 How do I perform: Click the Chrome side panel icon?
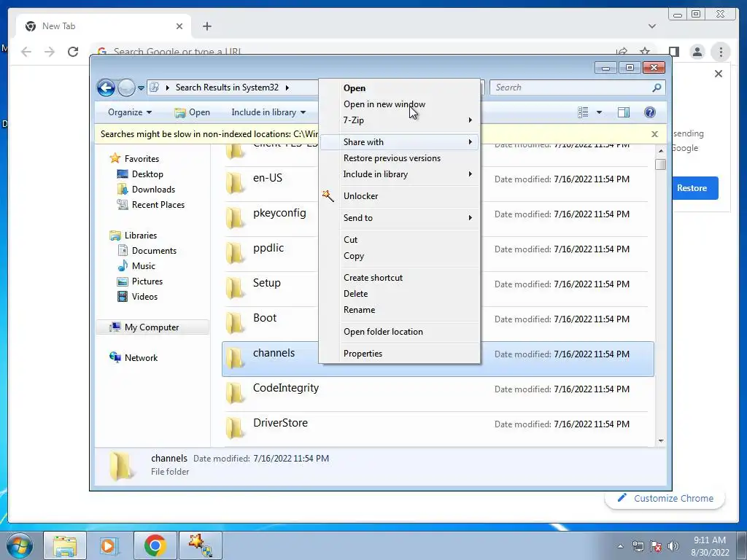coord(673,52)
